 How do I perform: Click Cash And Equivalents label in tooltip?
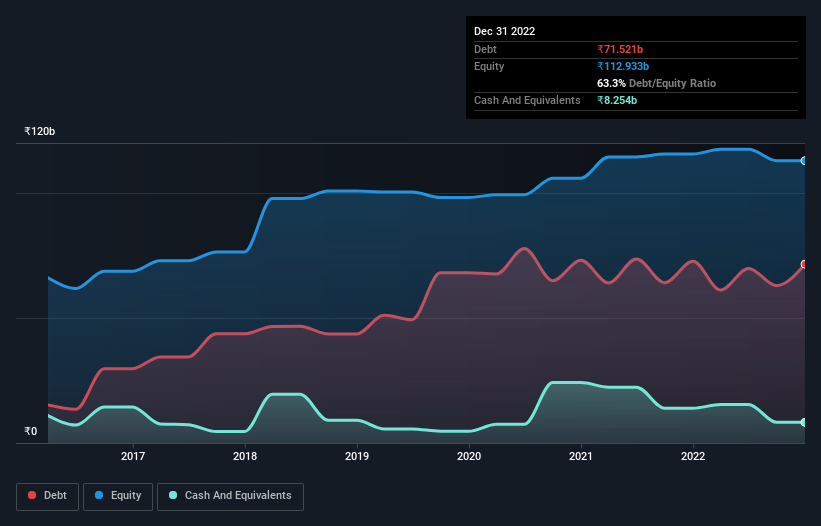tap(527, 100)
